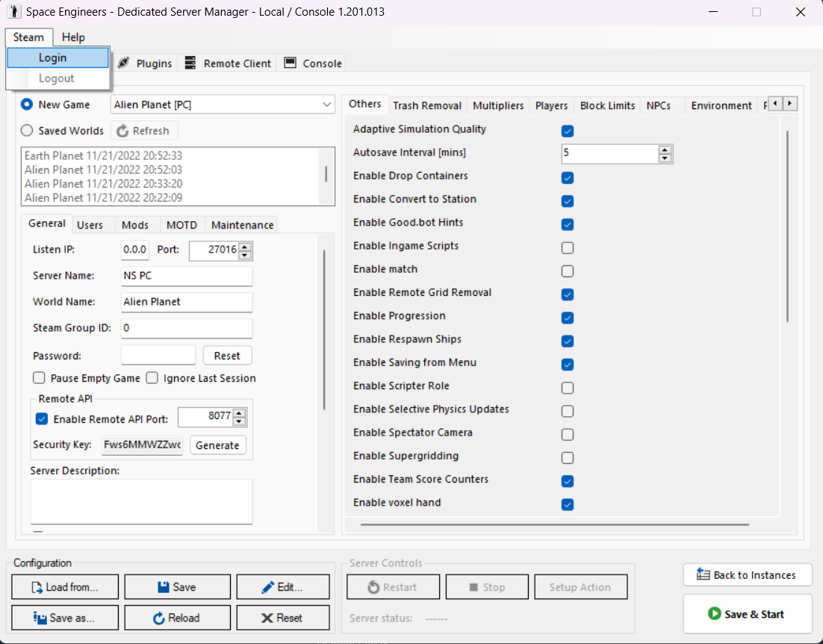Increase Autosave Interval with up arrow
The height and width of the screenshot is (644, 823).
665,149
